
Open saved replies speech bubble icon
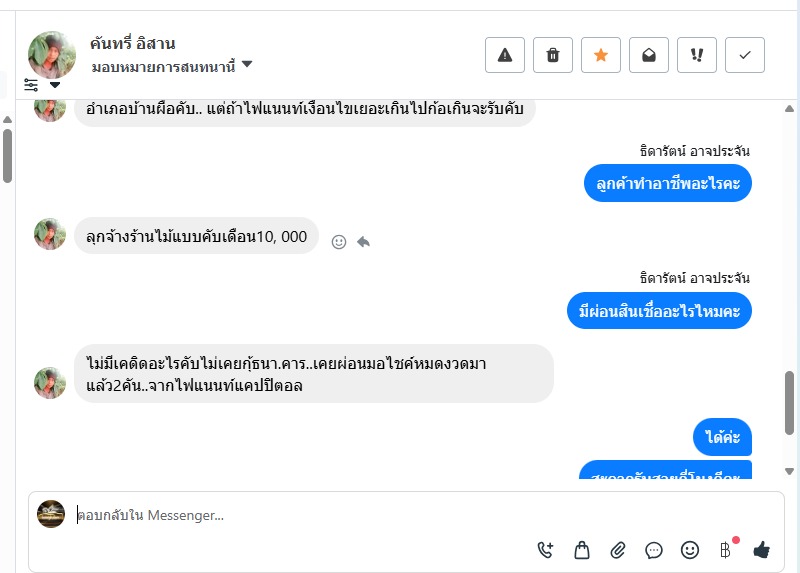pyautogui.click(x=654, y=549)
